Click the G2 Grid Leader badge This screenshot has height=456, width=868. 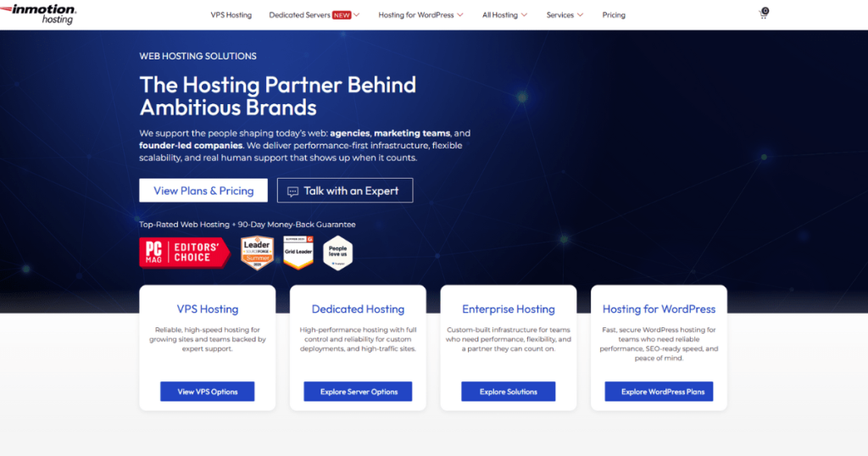(298, 253)
